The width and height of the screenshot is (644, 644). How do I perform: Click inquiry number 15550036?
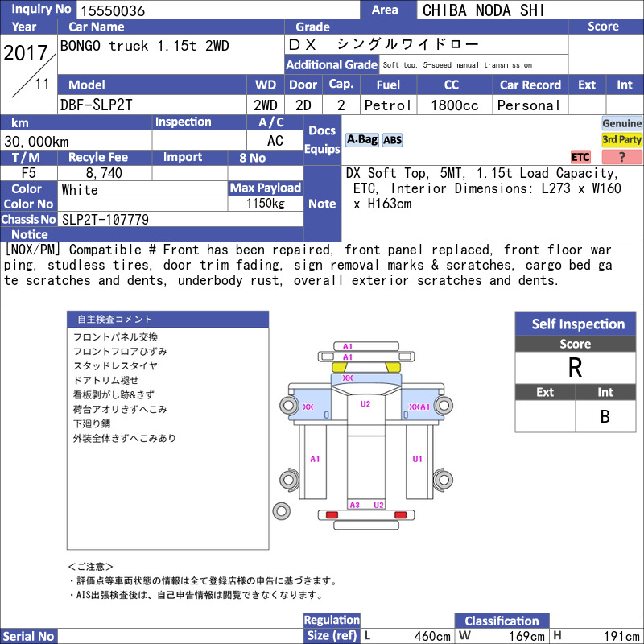click(x=113, y=10)
